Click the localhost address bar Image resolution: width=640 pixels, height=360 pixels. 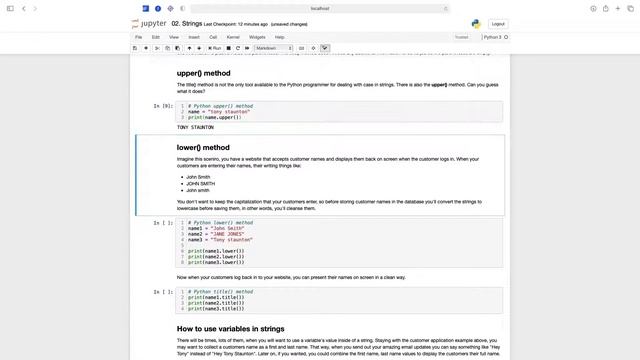320,8
